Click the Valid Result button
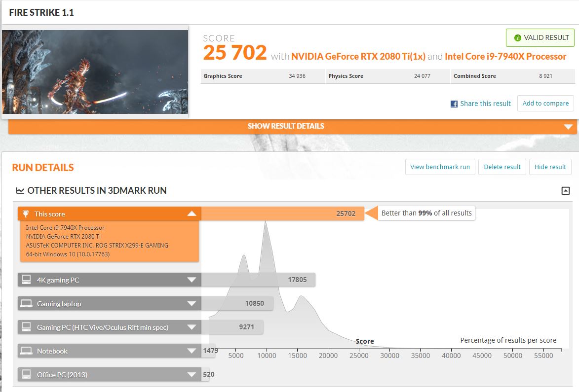Viewport: 579px width, 392px height. 540,37
